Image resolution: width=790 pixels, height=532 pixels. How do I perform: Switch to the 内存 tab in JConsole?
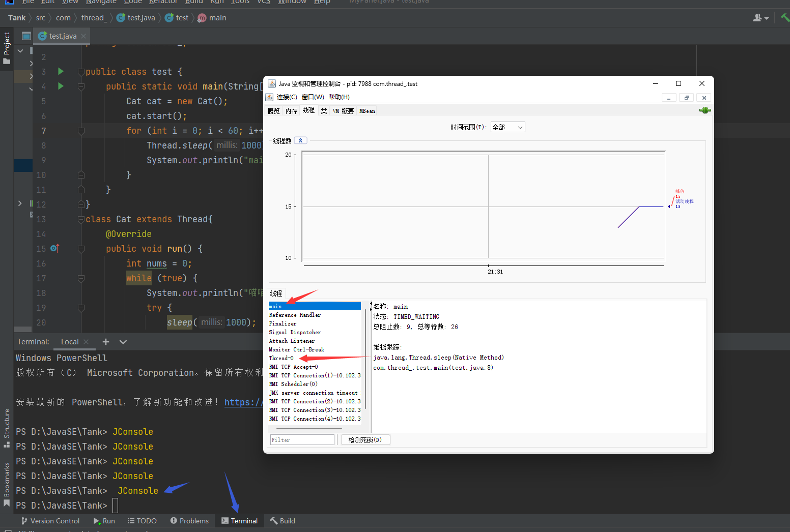pos(291,111)
